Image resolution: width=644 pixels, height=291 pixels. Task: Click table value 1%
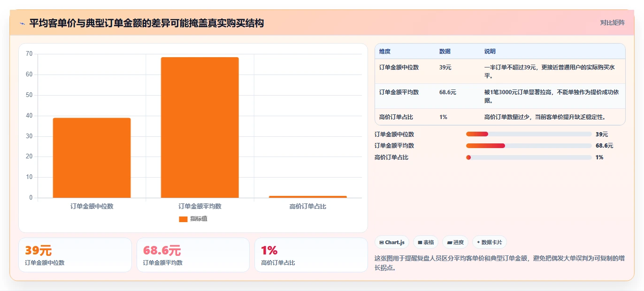[x=443, y=117]
